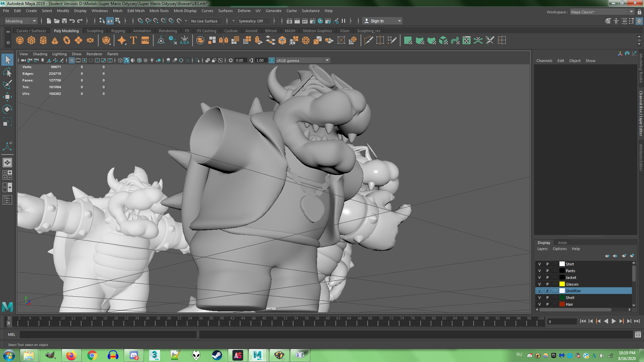Open the Modeling menu set dropdown
Screen dimensions: 644x362
[x=21, y=21]
